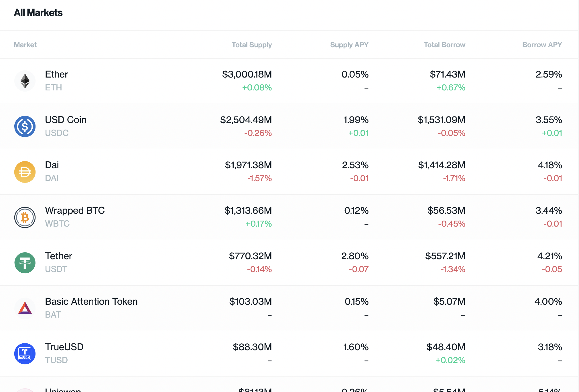Click TrueUSD total borrow $48.40M

[x=446, y=347]
